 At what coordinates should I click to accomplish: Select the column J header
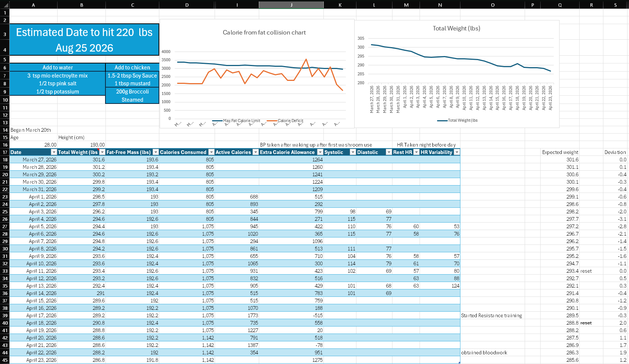click(x=291, y=5)
